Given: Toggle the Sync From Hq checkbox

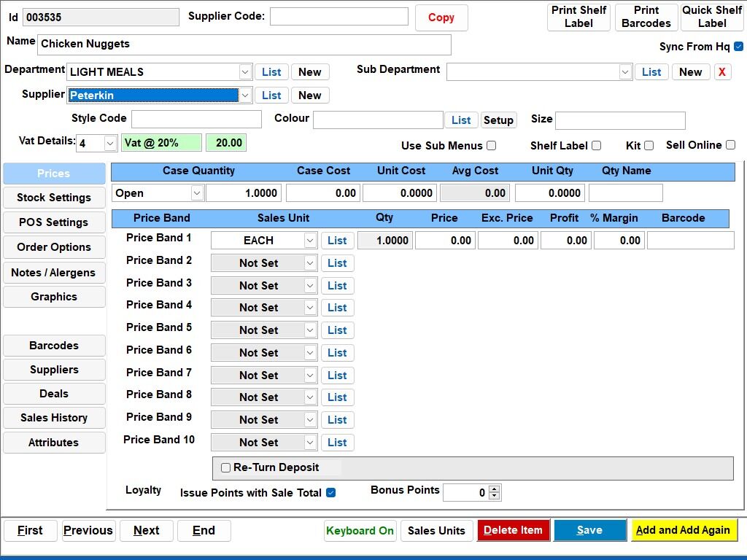Looking at the screenshot, I should coord(738,46).
